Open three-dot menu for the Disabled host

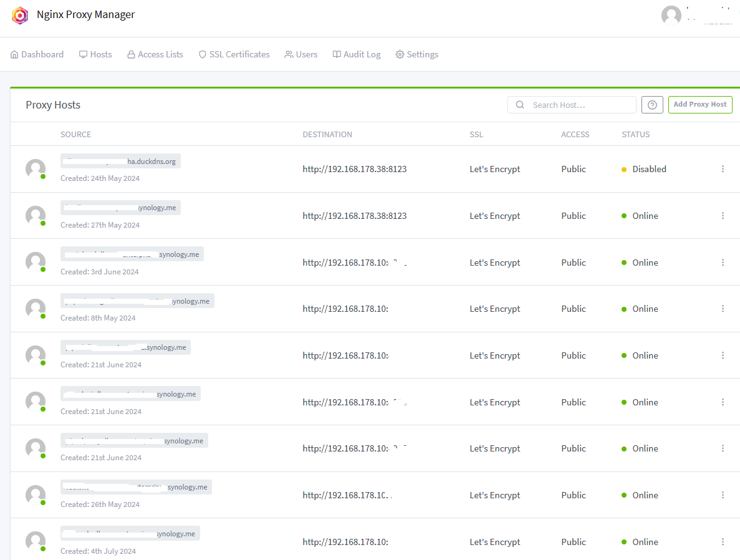[723, 169]
